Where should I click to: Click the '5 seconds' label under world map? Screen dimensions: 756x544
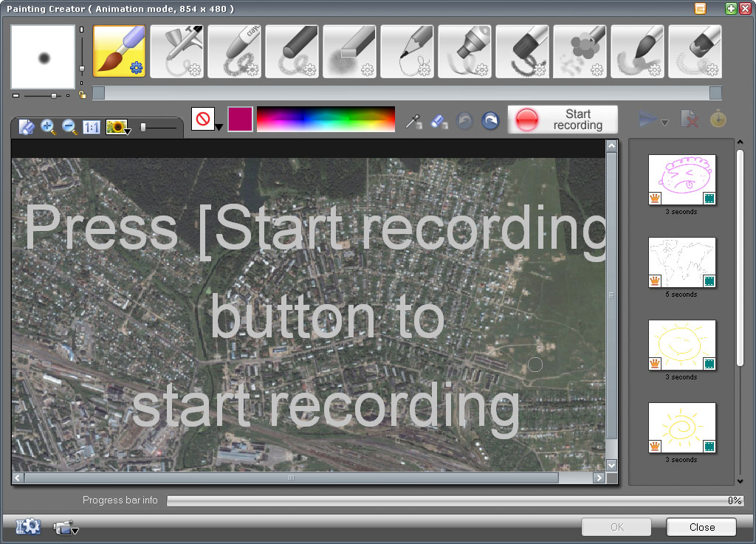681,295
